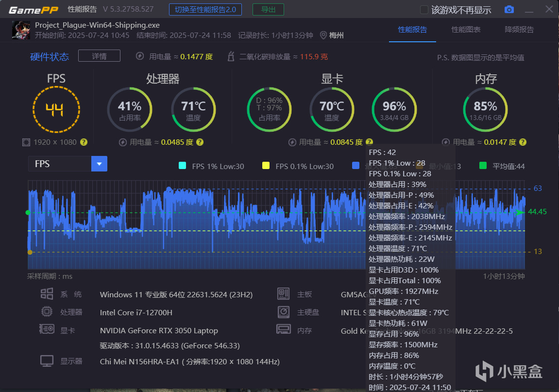Screen dimensions: 559x392
Task: Click the VRAM 96% 3.84/4 GB gauge
Action: coord(394,109)
